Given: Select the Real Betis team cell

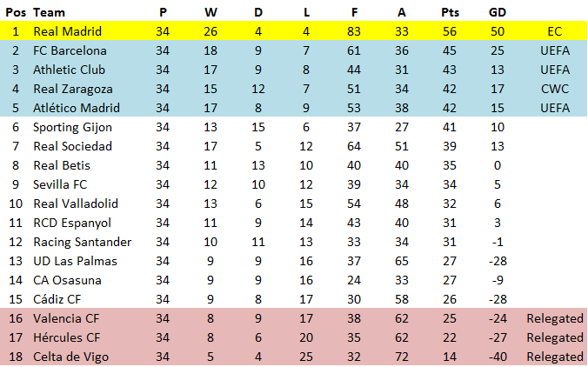Looking at the screenshot, I should click(62, 165).
